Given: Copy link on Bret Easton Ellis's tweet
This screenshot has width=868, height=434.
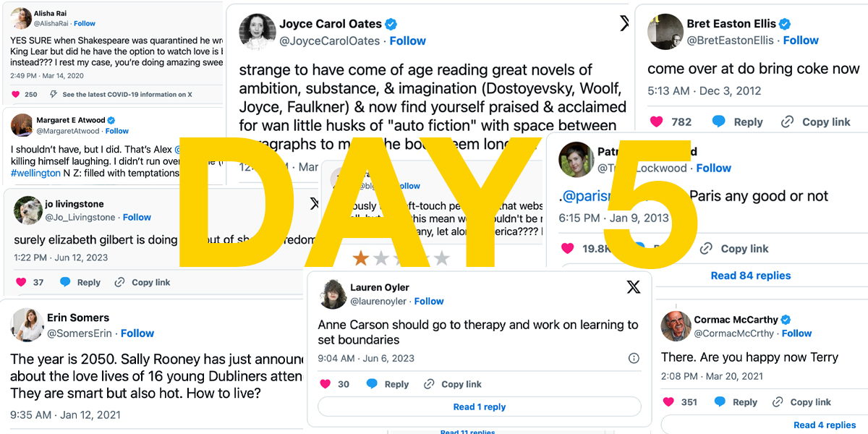Looking at the screenshot, I should pyautogui.click(x=817, y=122).
